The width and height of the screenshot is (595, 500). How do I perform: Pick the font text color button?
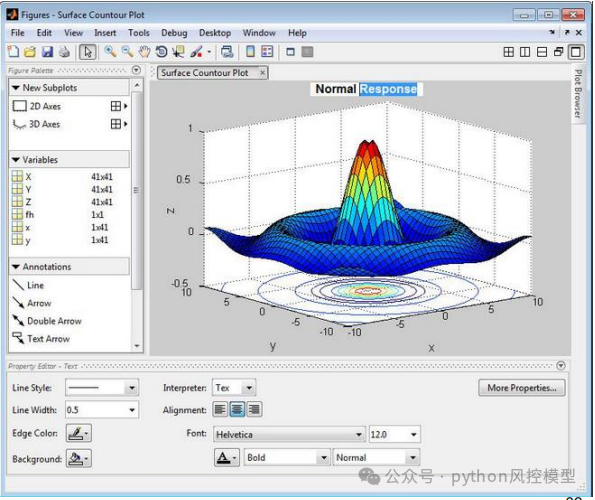(227, 458)
